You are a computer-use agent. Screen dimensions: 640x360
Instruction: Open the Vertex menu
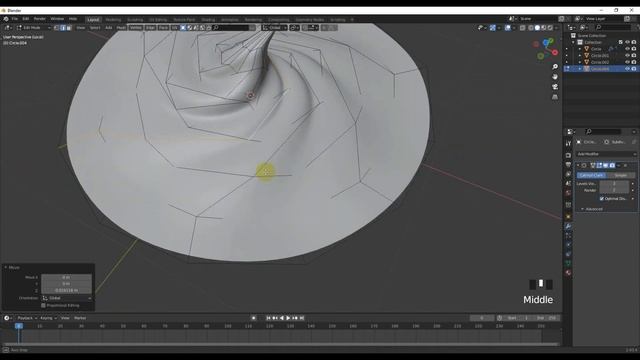(x=136, y=28)
